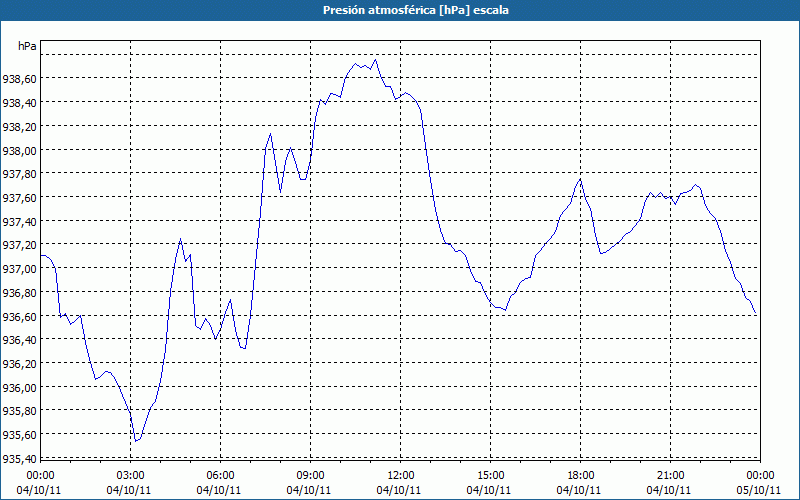The width and height of the screenshot is (800, 500).
Task: Select the 938,00 y-axis value
Action: 19,150
